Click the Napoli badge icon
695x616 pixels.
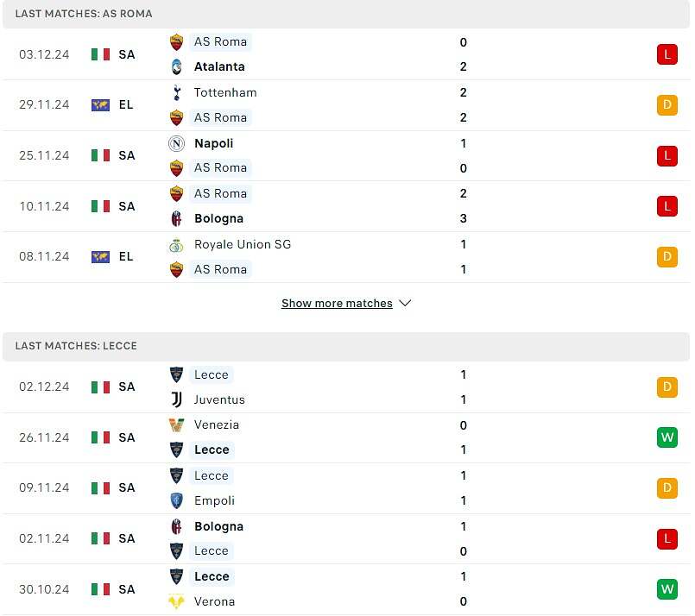click(176, 143)
